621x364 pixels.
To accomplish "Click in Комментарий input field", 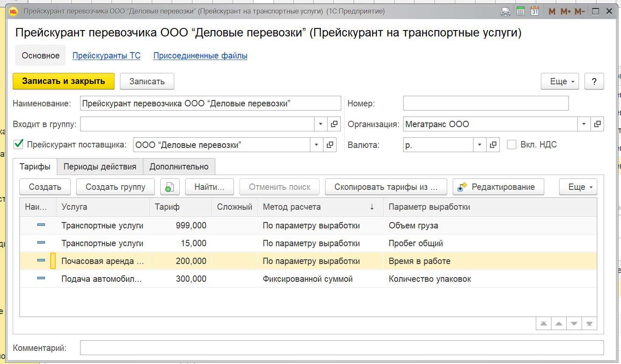I will (x=342, y=348).
